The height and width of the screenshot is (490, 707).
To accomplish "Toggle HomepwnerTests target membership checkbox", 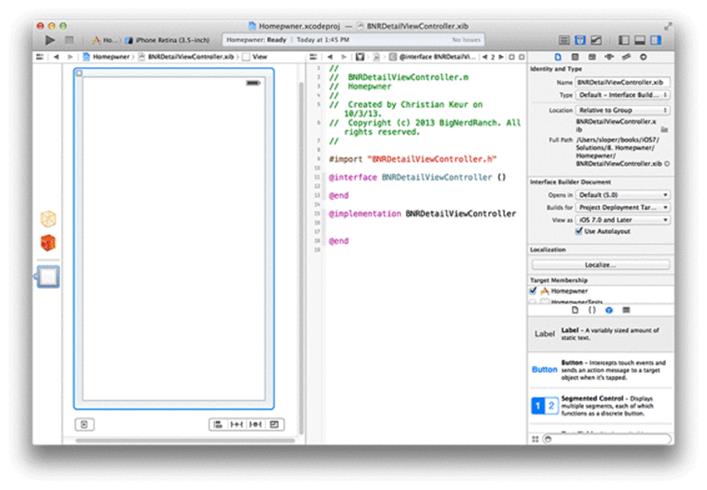I will click(x=533, y=301).
